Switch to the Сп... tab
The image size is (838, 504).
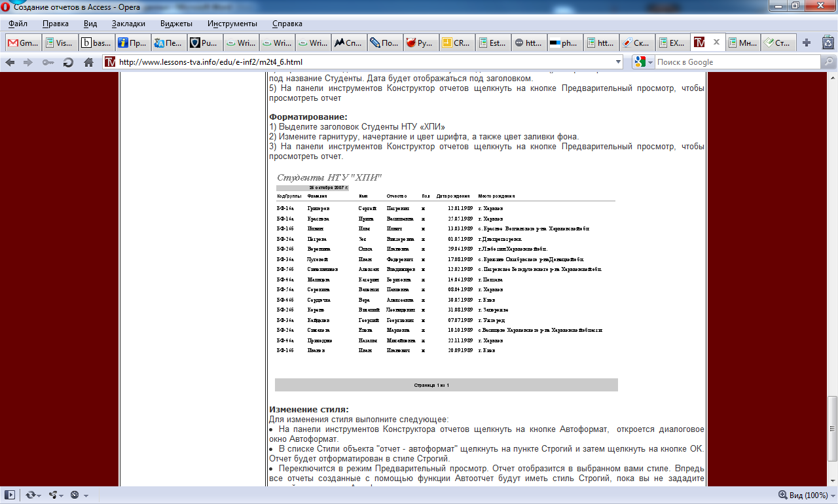pos(349,43)
